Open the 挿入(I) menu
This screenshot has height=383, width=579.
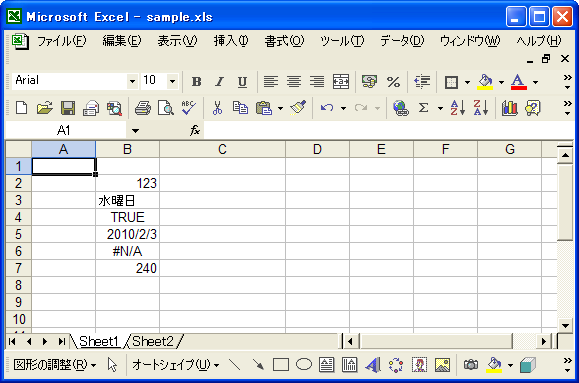231,41
